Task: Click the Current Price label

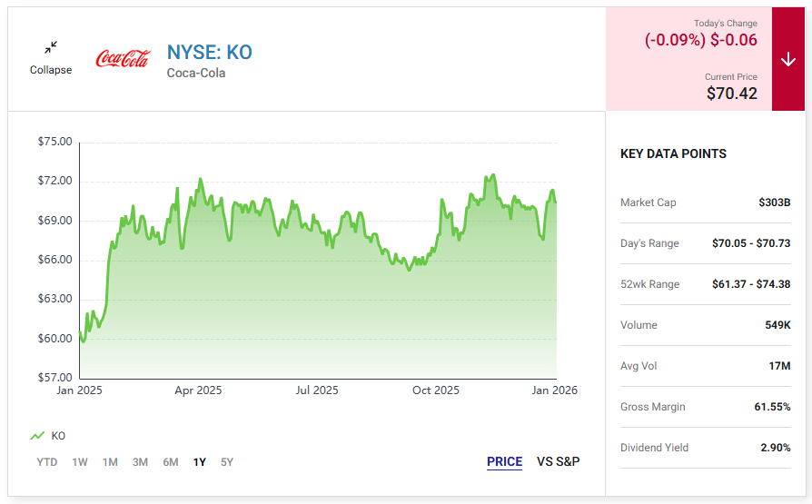Action: [x=730, y=76]
